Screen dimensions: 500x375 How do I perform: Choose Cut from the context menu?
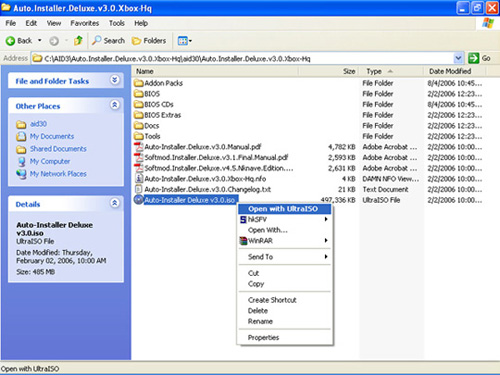285,273
